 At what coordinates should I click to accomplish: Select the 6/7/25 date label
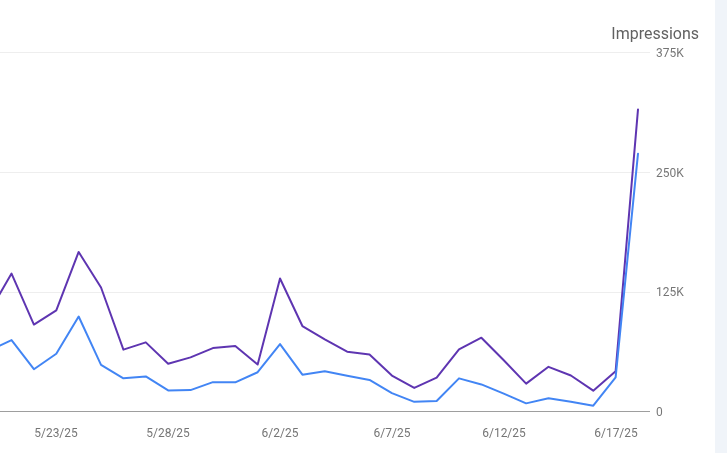pos(392,433)
